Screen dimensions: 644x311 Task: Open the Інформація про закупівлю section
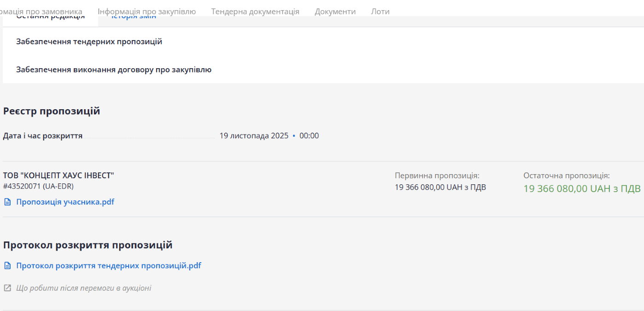(146, 12)
